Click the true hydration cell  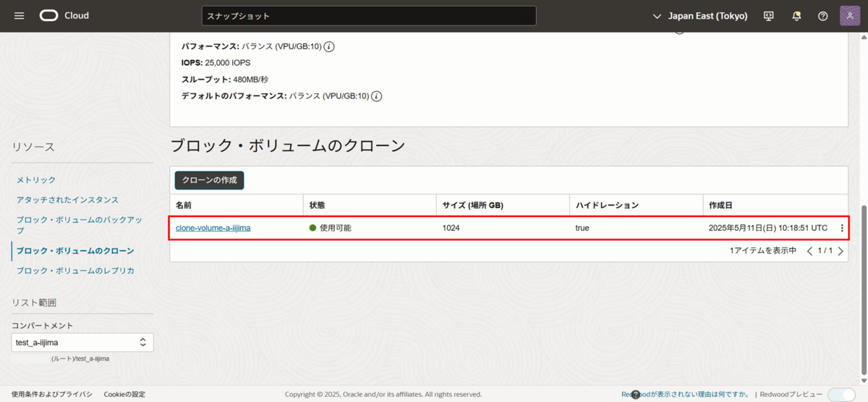[582, 228]
